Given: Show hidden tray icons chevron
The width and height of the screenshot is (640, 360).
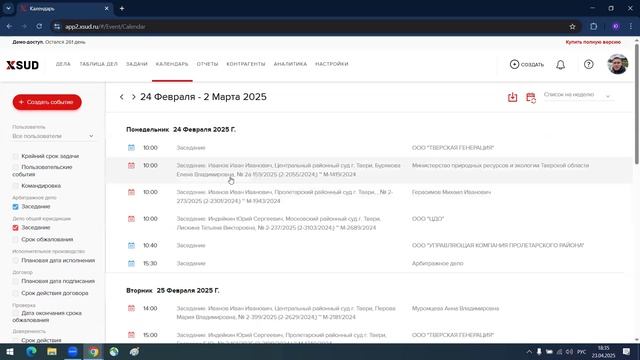Looking at the screenshot, I should pos(529,351).
